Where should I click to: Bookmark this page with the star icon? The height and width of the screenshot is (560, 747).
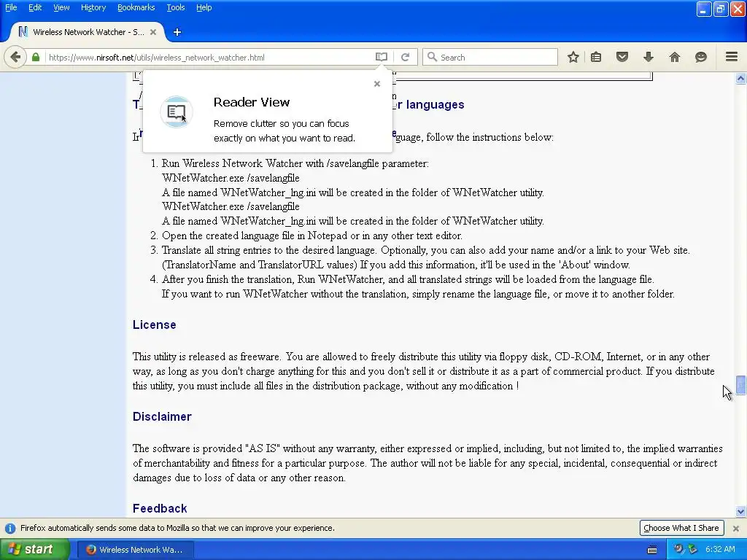tap(573, 57)
